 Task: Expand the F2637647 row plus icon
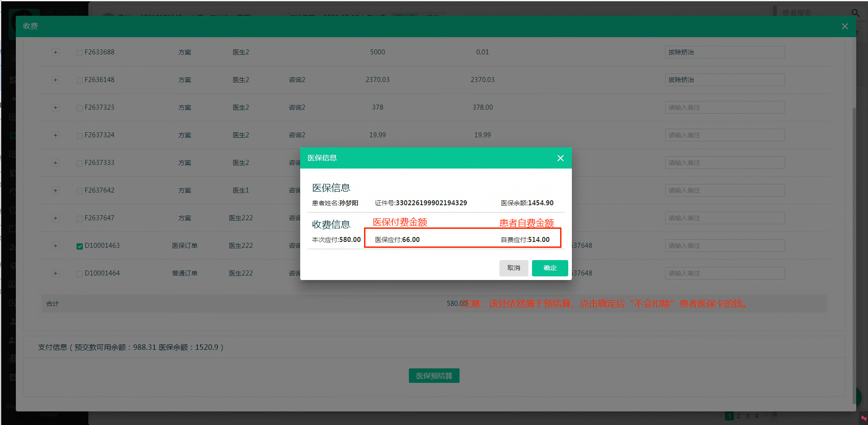click(x=55, y=218)
